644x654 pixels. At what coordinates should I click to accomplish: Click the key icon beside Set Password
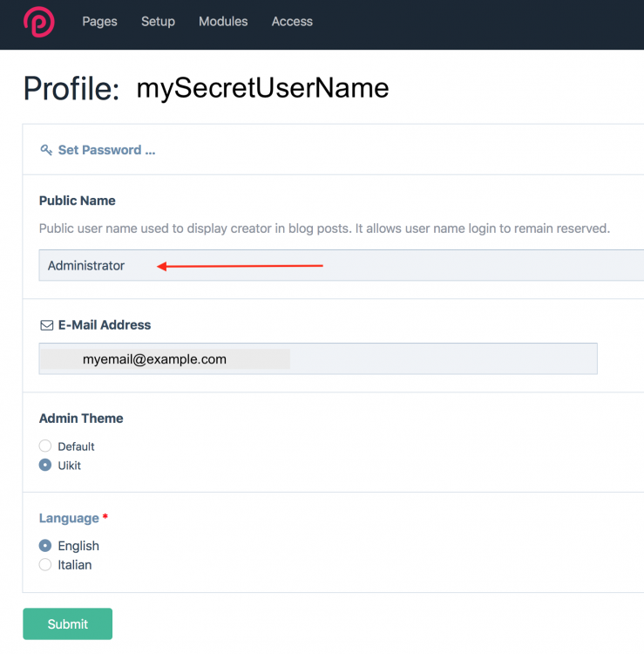coord(46,150)
